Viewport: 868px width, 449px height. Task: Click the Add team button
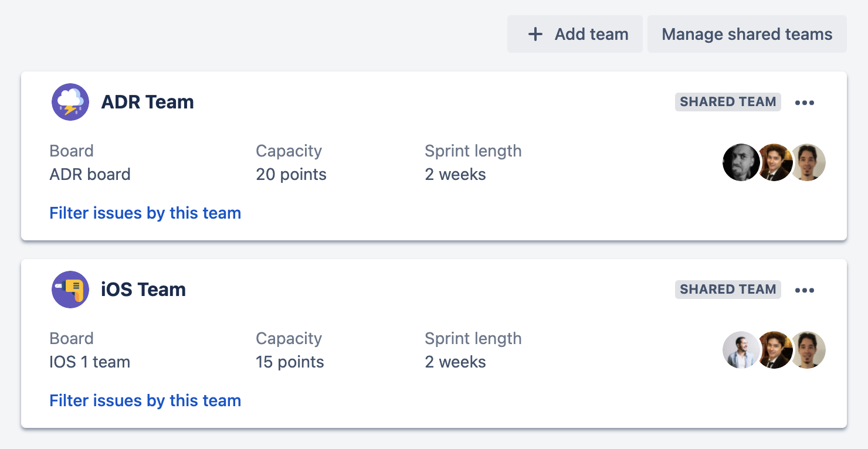tap(574, 34)
